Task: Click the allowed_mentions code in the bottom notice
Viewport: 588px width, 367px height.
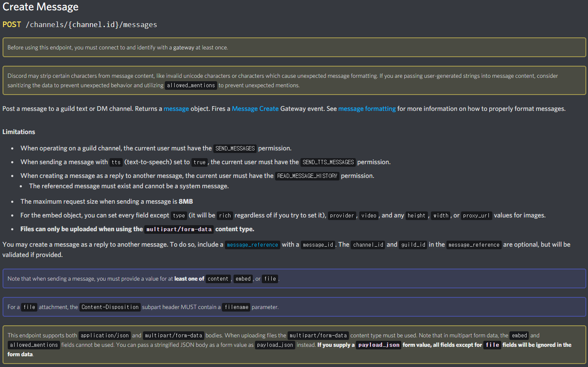Action: point(34,345)
